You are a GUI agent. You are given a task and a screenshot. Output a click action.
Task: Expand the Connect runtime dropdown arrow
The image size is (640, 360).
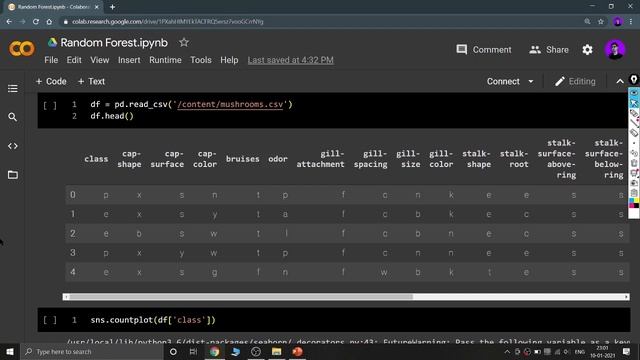[531, 82]
